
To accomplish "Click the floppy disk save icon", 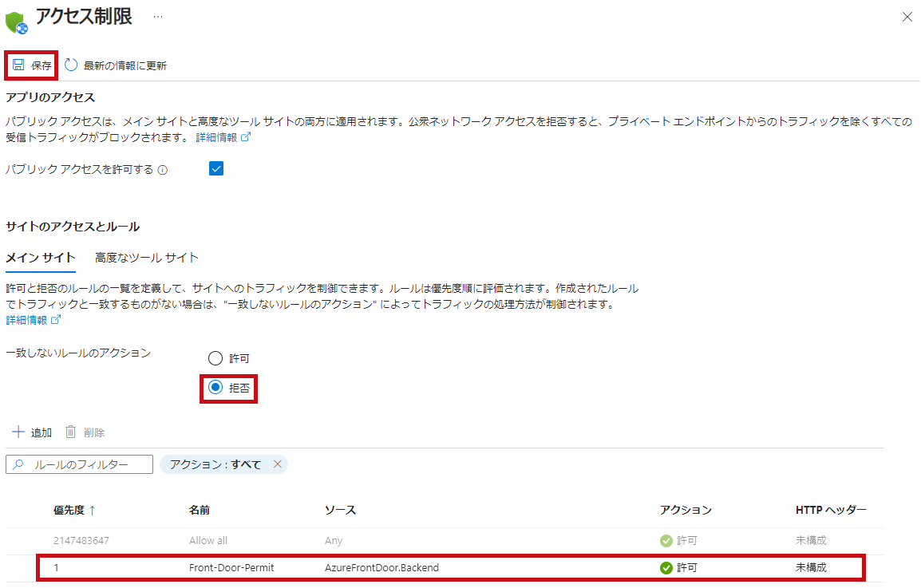I will (19, 65).
